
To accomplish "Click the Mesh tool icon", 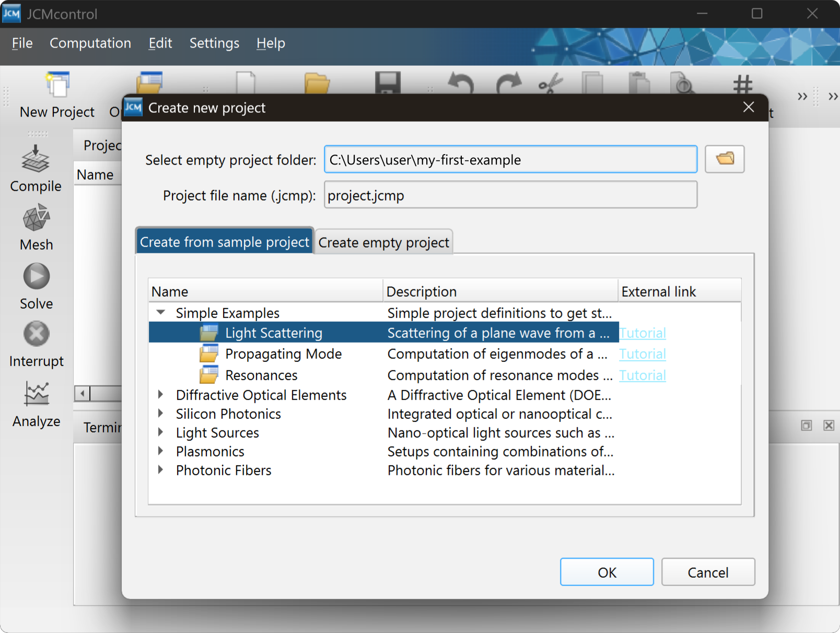I will coord(36,218).
